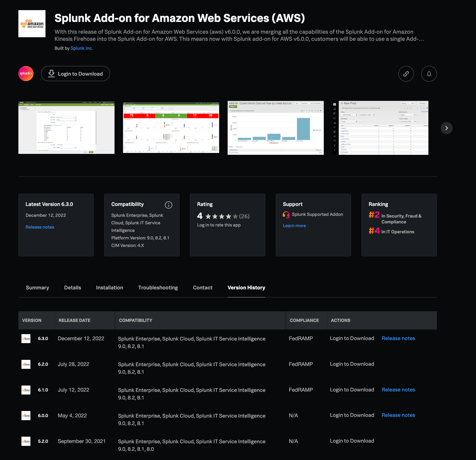Click the copy link icon

click(406, 74)
